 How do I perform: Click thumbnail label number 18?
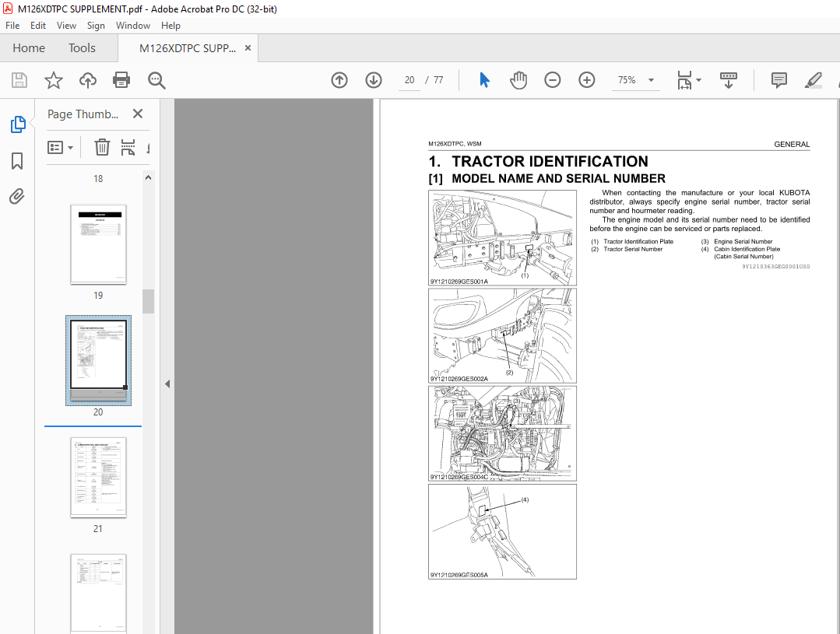point(98,178)
